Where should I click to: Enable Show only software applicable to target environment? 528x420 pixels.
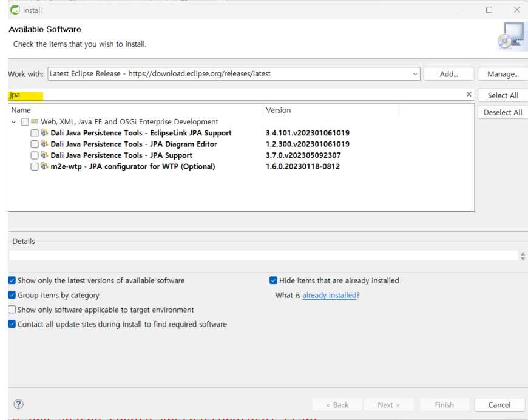[12, 309]
